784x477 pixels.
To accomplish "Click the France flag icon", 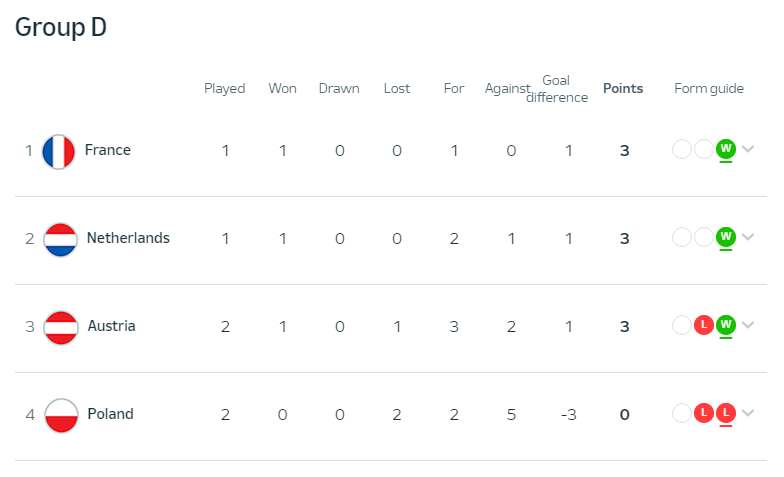I will [x=58, y=152].
